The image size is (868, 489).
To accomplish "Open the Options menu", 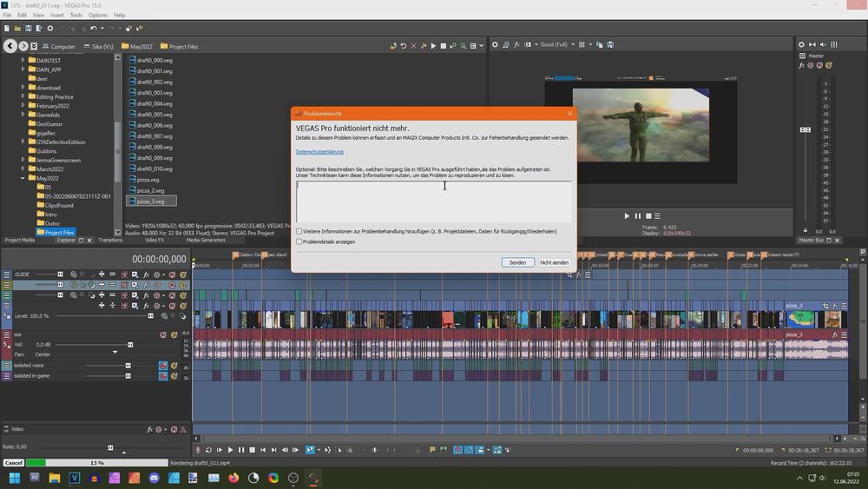I will (98, 15).
